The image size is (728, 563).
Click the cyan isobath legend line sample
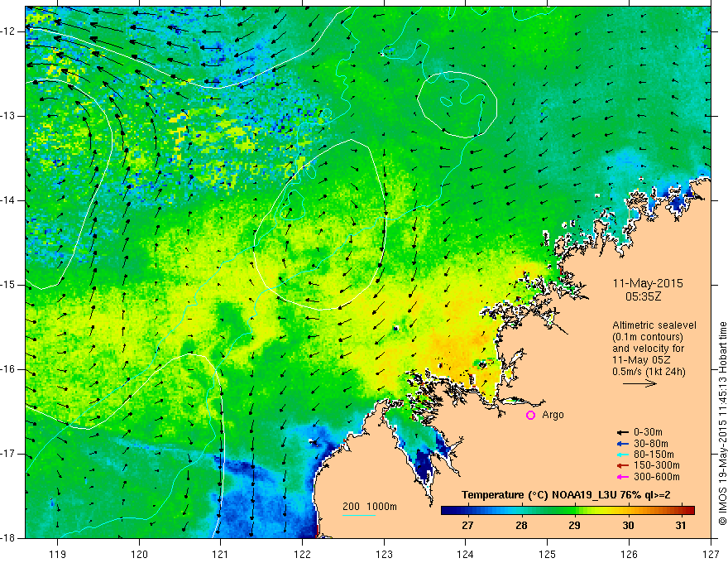coord(359,515)
